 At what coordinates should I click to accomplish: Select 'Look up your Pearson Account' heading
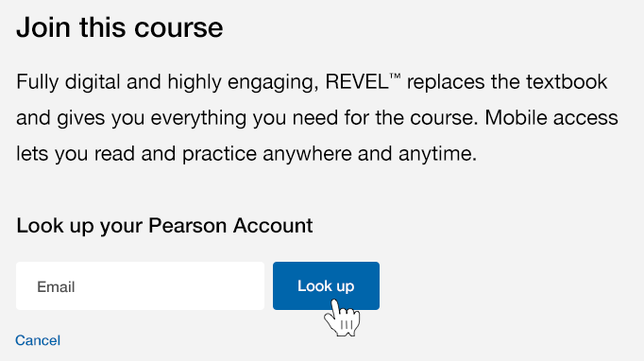pyautogui.click(x=164, y=225)
